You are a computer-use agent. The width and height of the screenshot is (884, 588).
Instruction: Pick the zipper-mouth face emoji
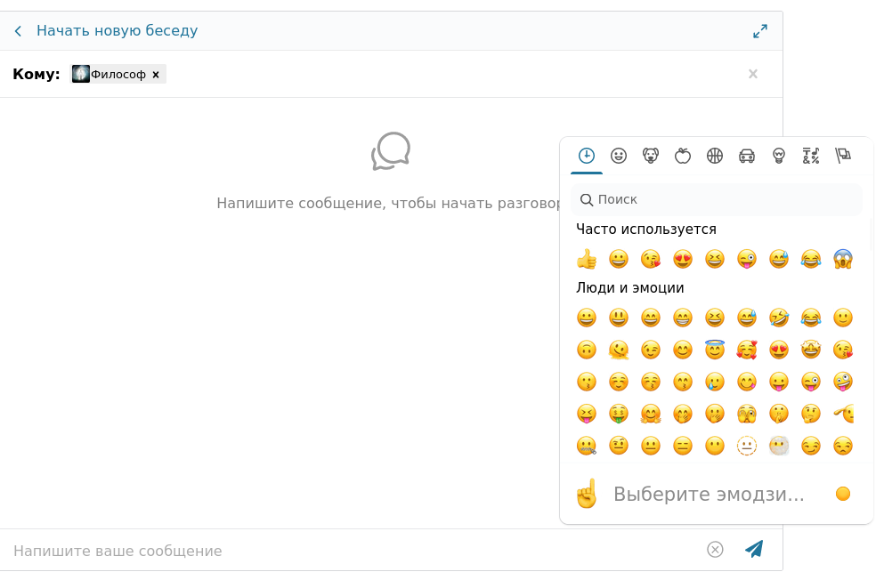tap(587, 446)
